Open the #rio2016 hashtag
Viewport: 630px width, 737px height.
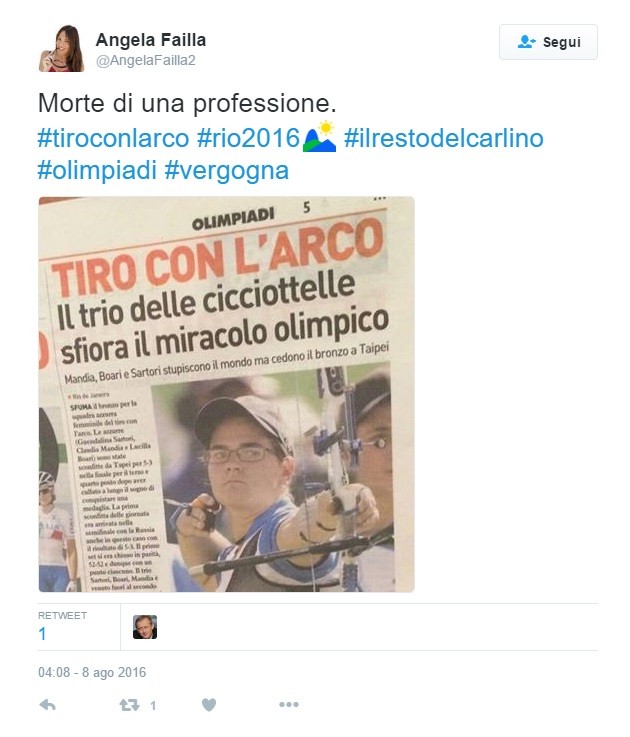pos(248,138)
